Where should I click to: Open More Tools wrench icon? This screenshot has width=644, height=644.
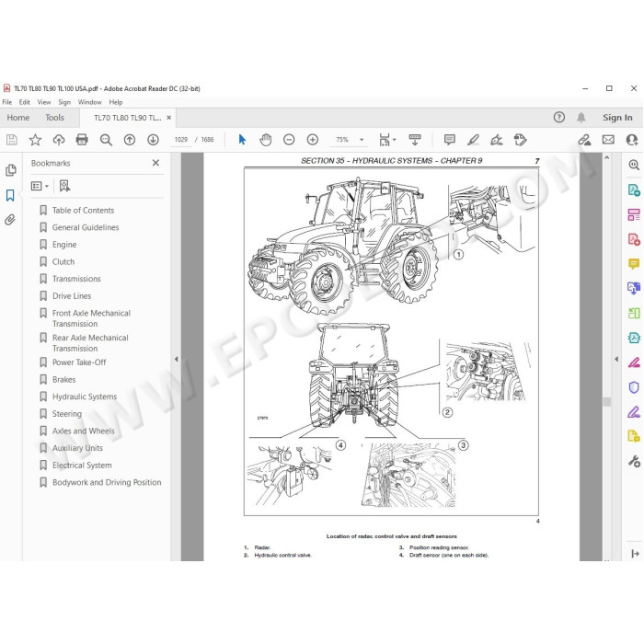[x=634, y=461]
